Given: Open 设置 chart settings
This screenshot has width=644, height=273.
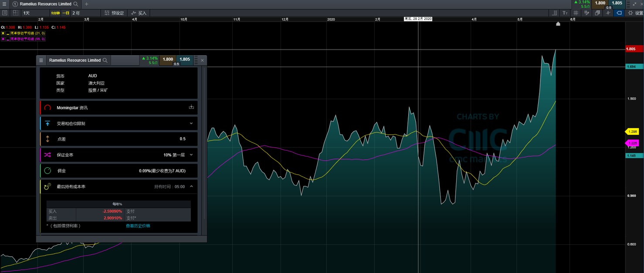Looking at the screenshot, I should [x=635, y=13].
